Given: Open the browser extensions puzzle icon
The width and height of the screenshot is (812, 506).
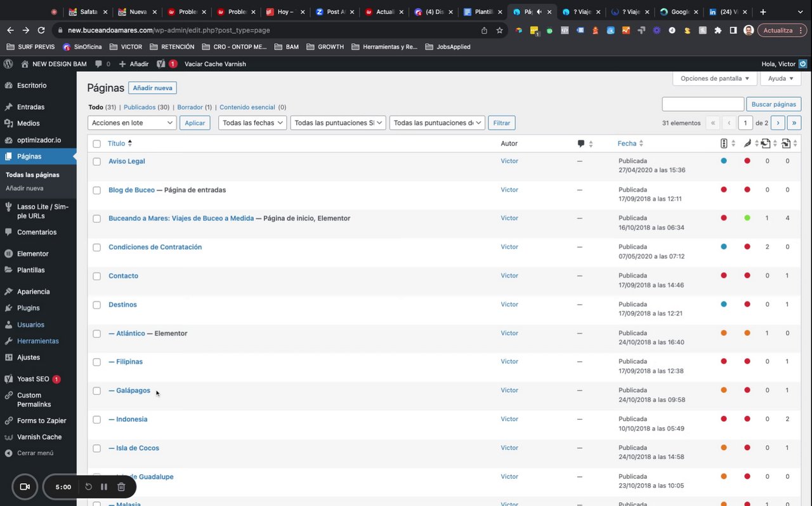Looking at the screenshot, I should point(718,30).
